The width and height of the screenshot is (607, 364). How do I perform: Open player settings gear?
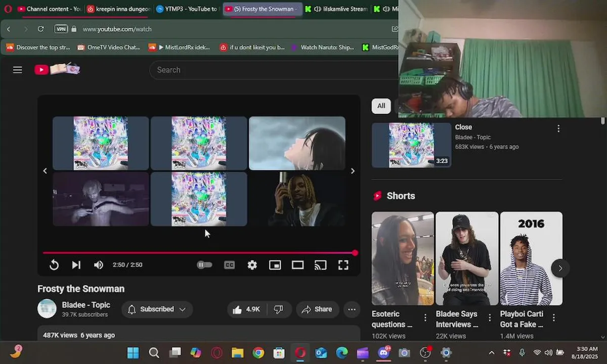tap(252, 265)
